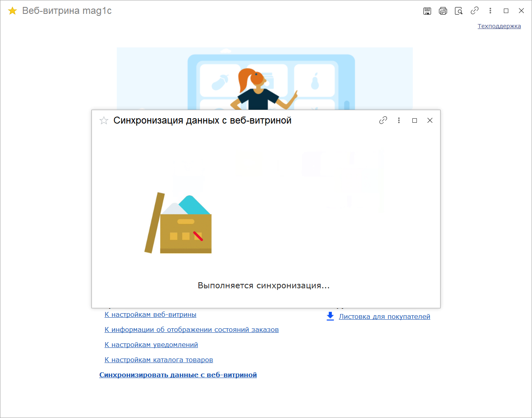Open К настройкам уведомлений link
This screenshot has width=532, height=418.
(x=151, y=345)
